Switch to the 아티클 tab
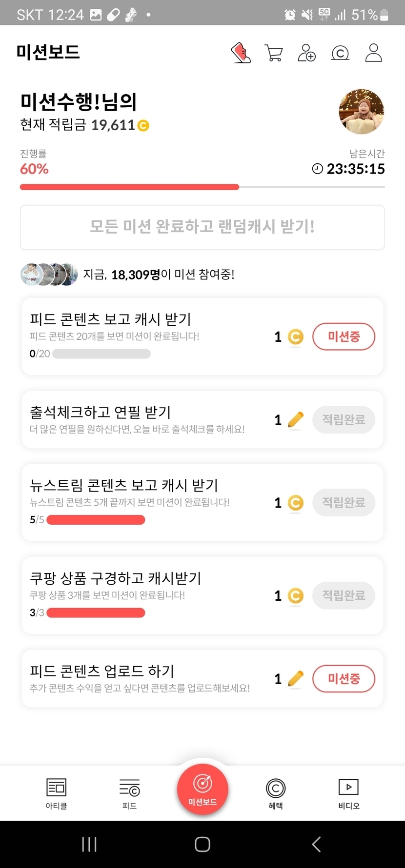 [x=56, y=793]
